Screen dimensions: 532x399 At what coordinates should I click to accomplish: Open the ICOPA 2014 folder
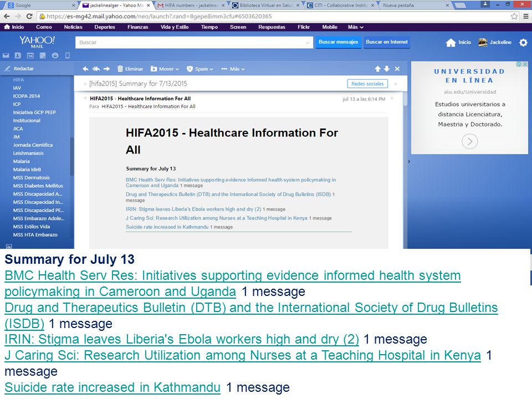27,96
